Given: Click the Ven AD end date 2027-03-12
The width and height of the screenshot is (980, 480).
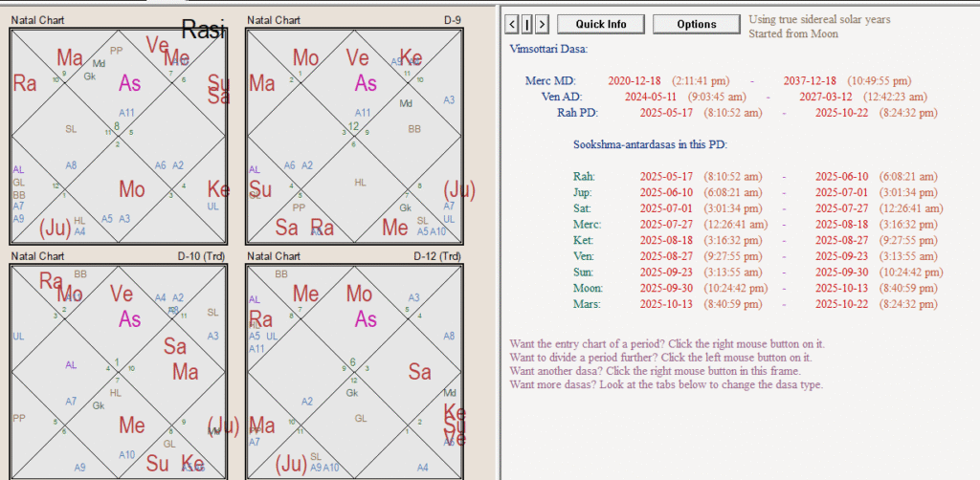Looking at the screenshot, I should pos(826,97).
